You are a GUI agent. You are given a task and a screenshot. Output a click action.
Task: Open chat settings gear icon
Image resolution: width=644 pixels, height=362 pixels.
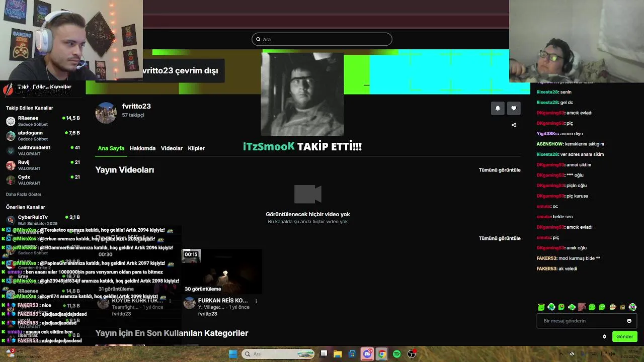[604, 337]
